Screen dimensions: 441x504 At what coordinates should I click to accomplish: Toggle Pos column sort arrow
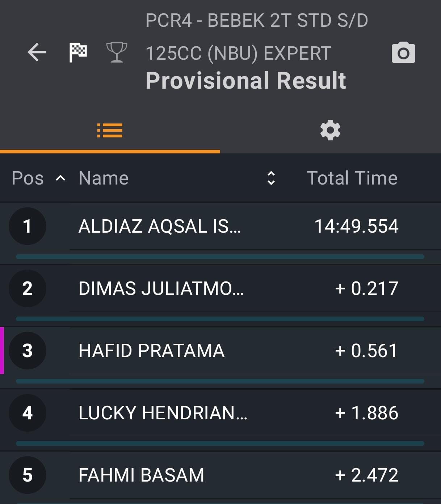[60, 178]
